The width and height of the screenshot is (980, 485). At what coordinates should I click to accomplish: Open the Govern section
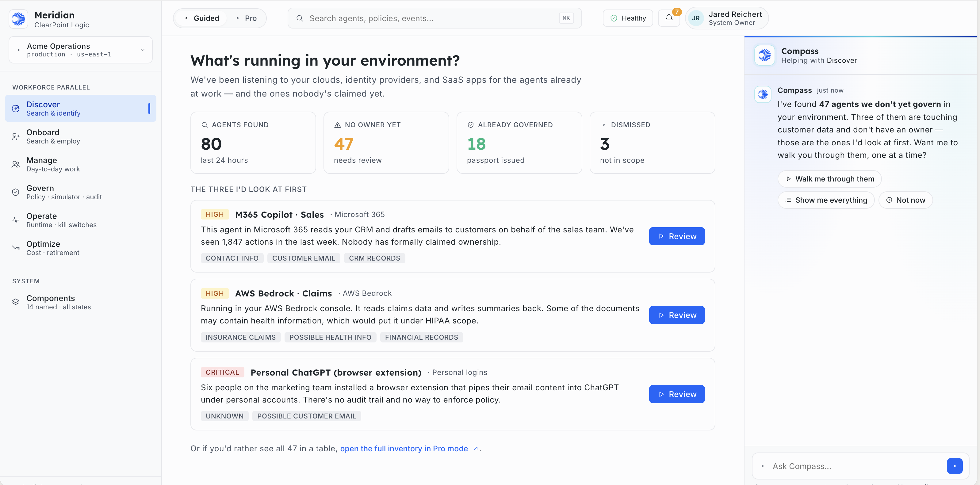coord(81,192)
